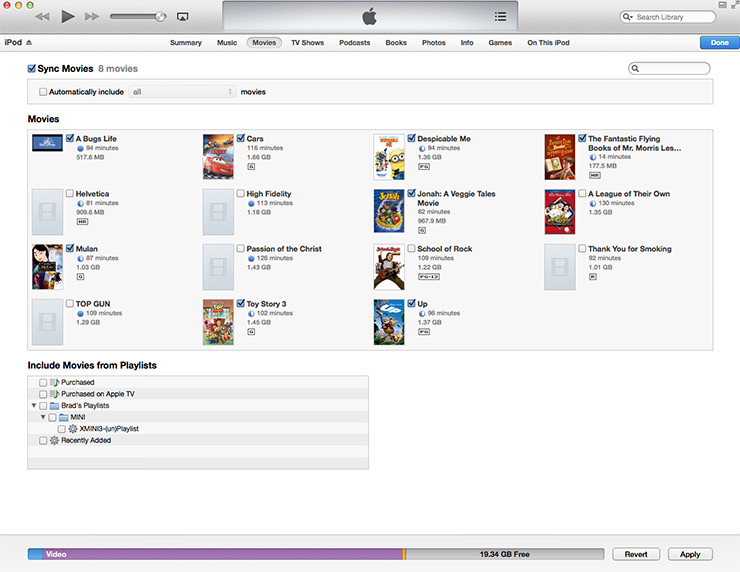The image size is (740, 572).
Task: Open the Podcasts tab
Action: (354, 42)
